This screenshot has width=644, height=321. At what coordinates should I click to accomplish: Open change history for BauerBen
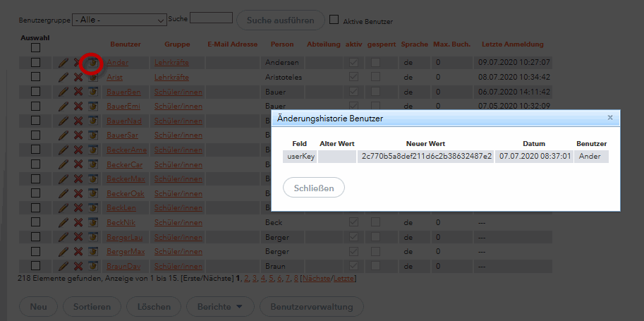[x=93, y=92]
